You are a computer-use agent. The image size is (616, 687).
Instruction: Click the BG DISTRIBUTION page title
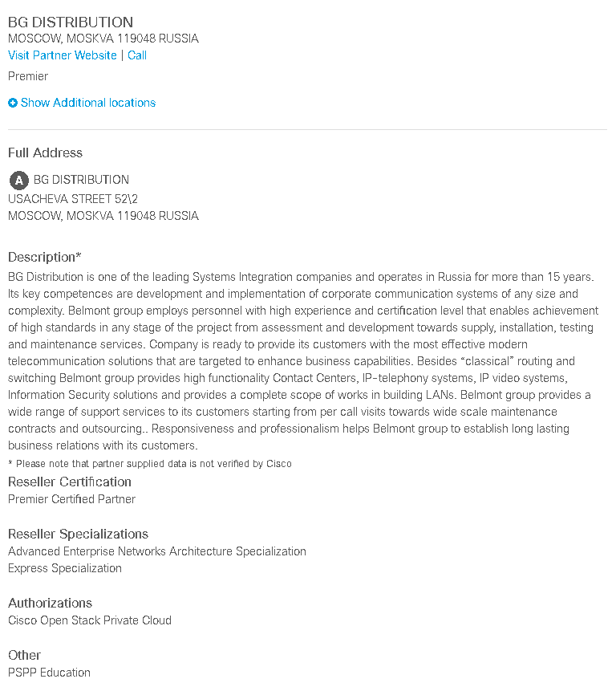pos(71,22)
